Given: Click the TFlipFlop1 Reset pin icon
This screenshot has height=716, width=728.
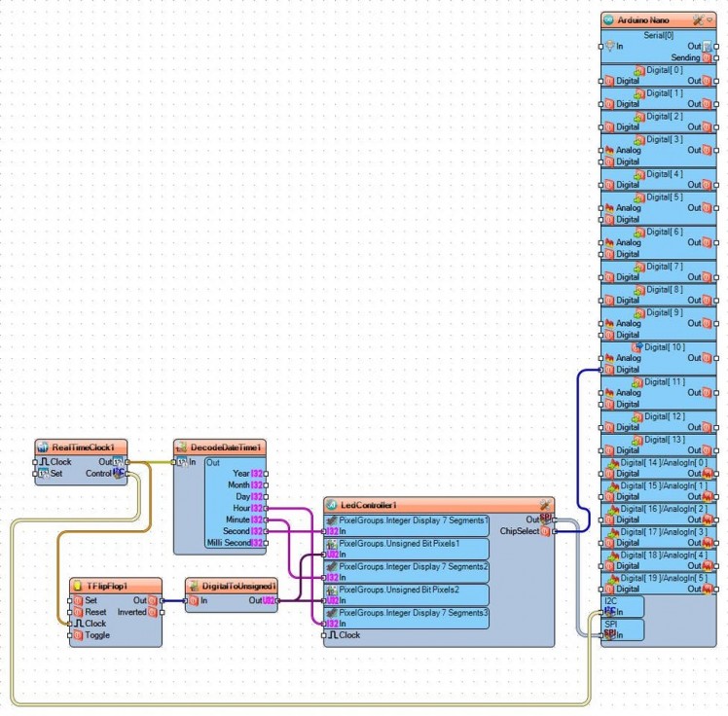Looking at the screenshot, I should coord(78,612).
